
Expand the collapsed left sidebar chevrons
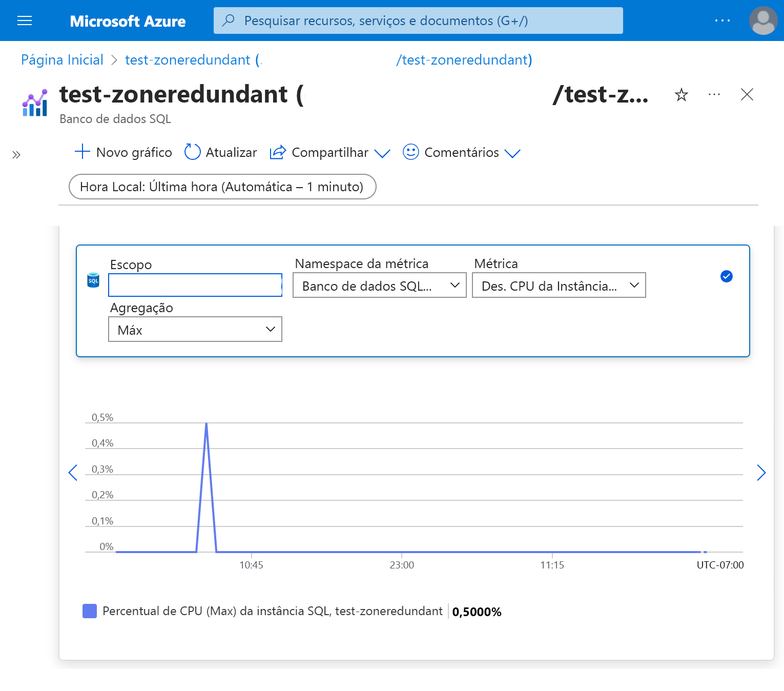coord(16,155)
